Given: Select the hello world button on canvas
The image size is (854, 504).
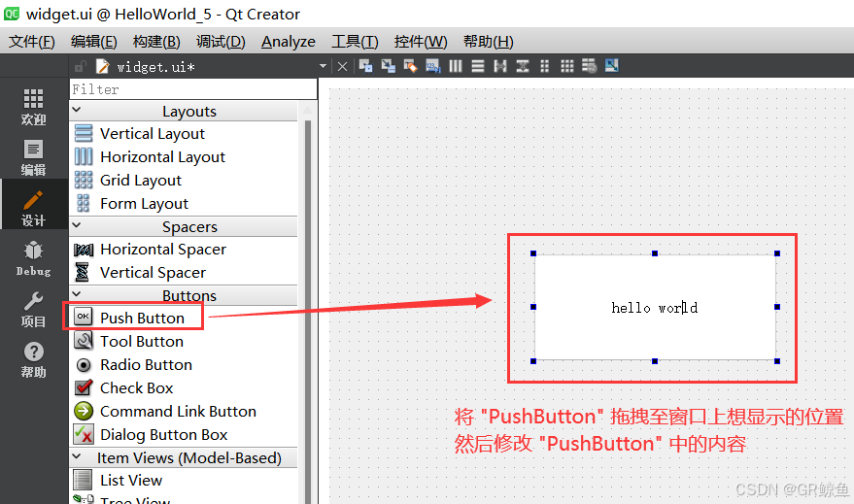Looking at the screenshot, I should [655, 308].
